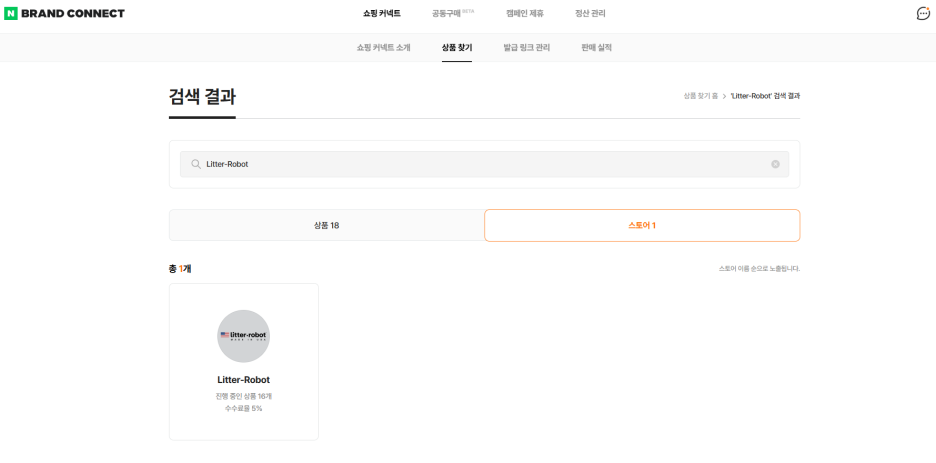Open 정산 관리 menu
This screenshot has width=936, height=463.
[590, 13]
